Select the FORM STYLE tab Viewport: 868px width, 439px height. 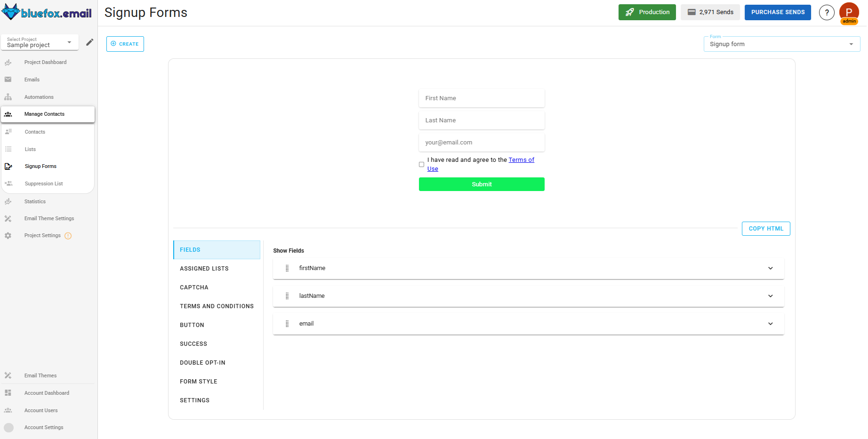coord(199,381)
